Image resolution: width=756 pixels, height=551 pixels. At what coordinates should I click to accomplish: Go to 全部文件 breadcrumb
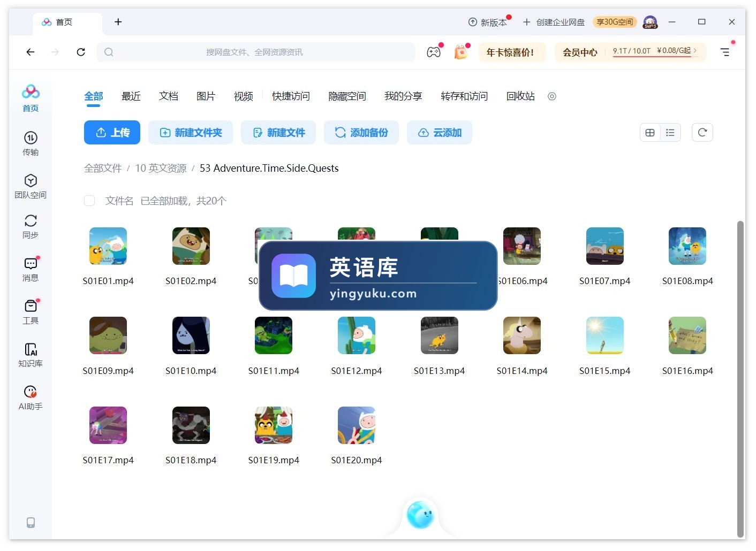[103, 169]
